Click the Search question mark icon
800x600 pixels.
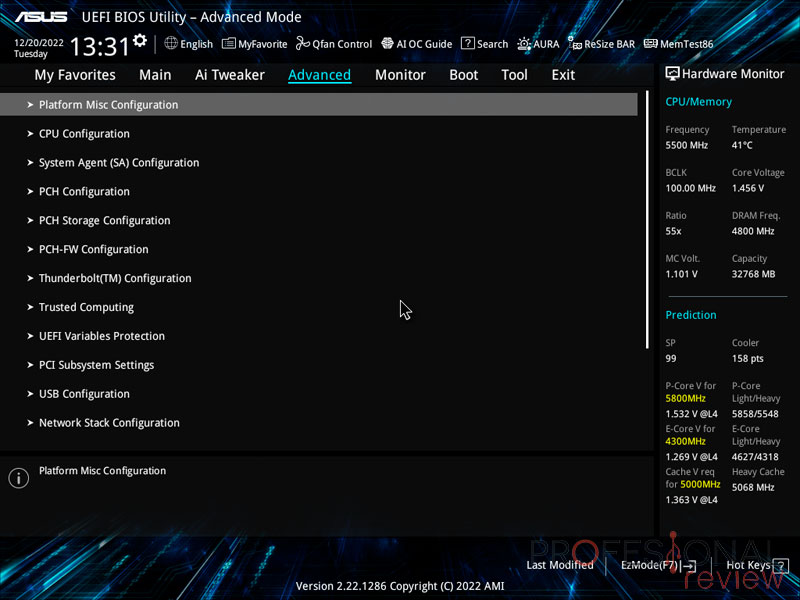pos(467,43)
